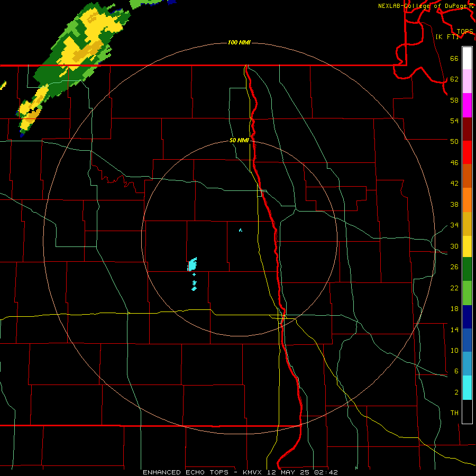The image size is (476, 476).
Task: Click the white swatch in the tops legend
Action: [467, 58]
